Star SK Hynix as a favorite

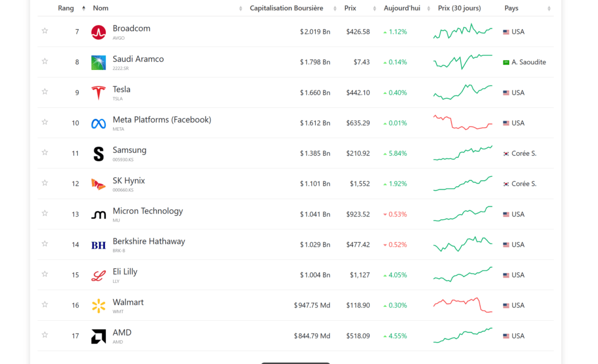[x=44, y=183]
